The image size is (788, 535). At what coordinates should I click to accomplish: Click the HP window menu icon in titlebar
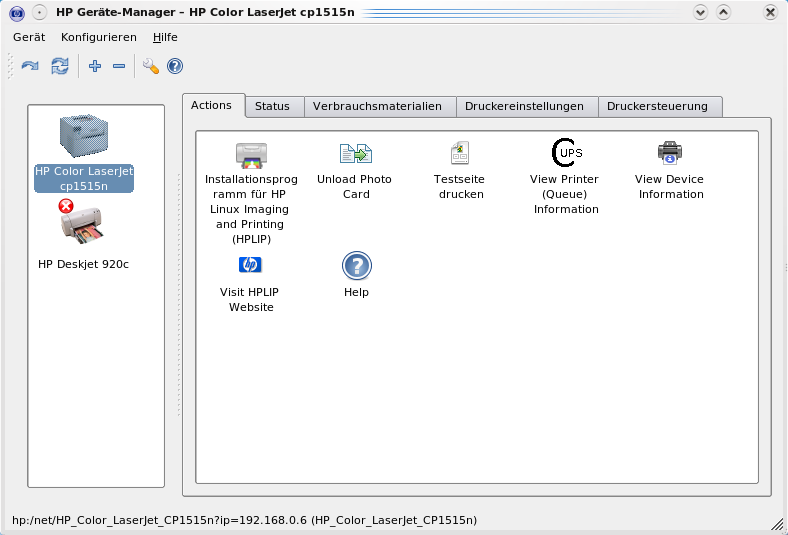[x=17, y=13]
